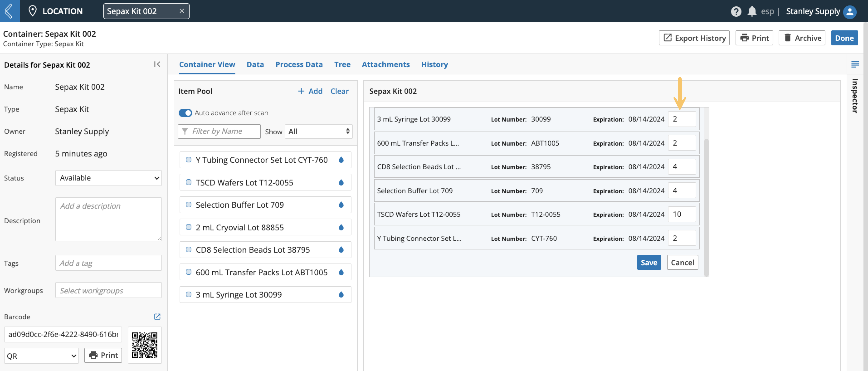The width and height of the screenshot is (868, 371).
Task: Open the Status dropdown showing Available
Action: 108,178
